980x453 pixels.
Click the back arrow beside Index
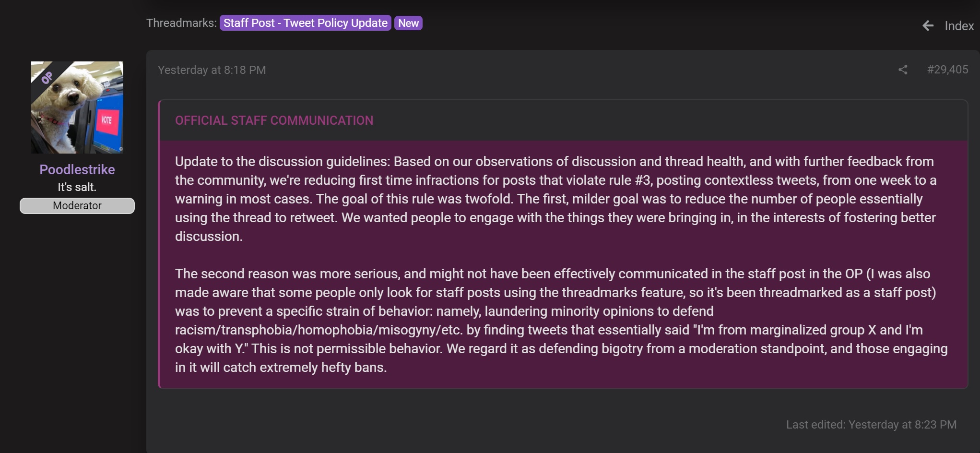[x=928, y=26]
